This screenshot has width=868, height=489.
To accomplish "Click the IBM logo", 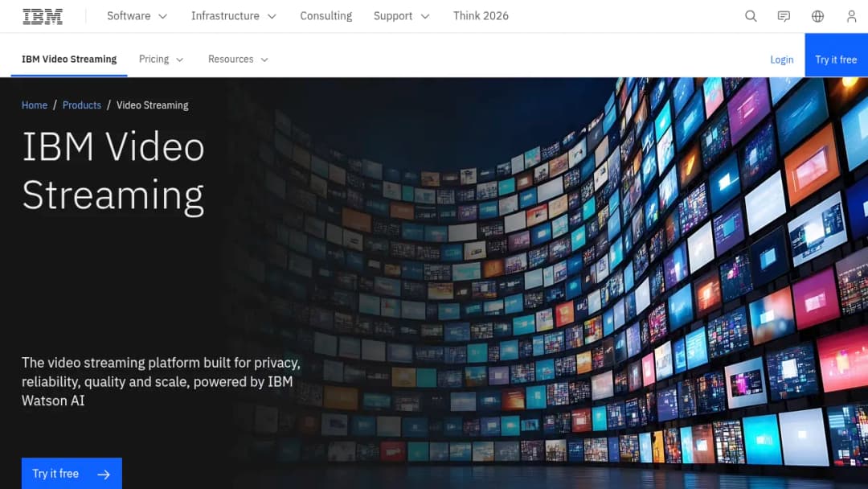I will pos(43,16).
